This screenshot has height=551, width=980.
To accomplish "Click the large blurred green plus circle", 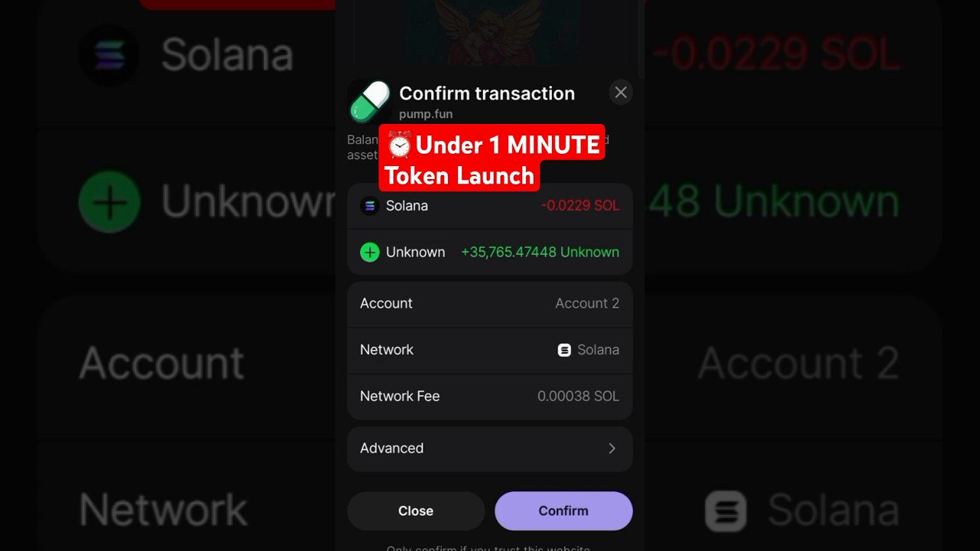I will (x=109, y=202).
